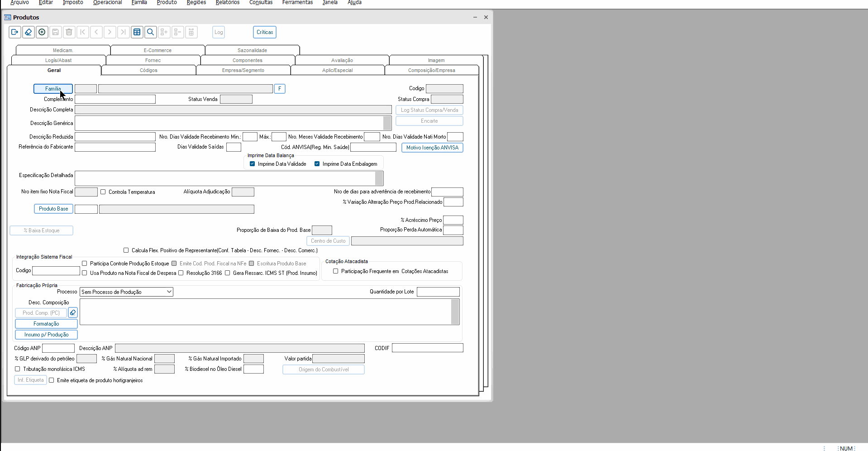Enable Resolução 3166 checkbox
This screenshot has height=451, width=868.
point(181,273)
